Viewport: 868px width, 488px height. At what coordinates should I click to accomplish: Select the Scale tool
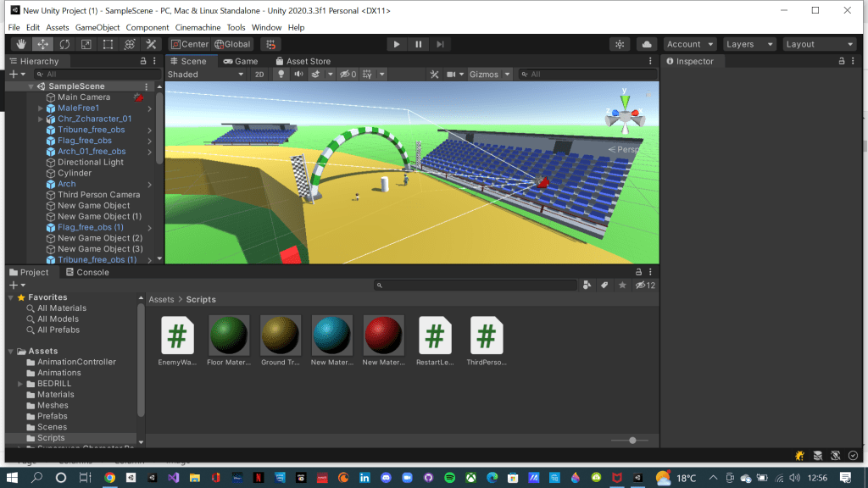(86, 44)
